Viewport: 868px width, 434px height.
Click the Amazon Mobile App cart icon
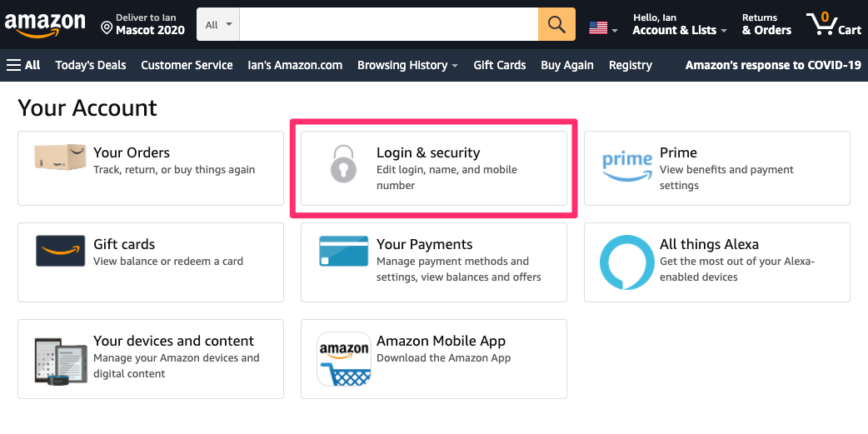coord(344,359)
